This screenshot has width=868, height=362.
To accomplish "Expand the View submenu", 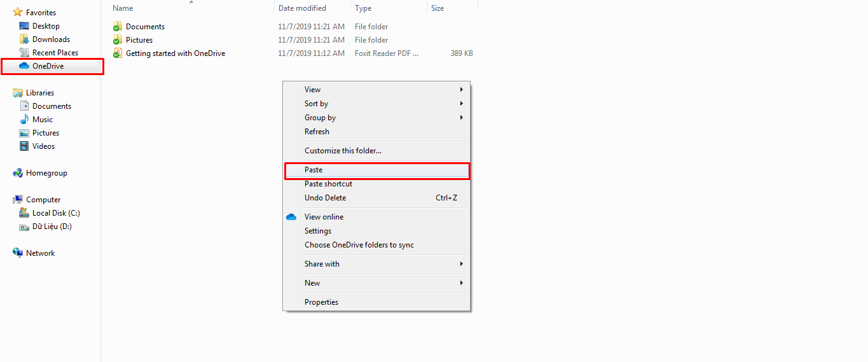I will pyautogui.click(x=376, y=90).
